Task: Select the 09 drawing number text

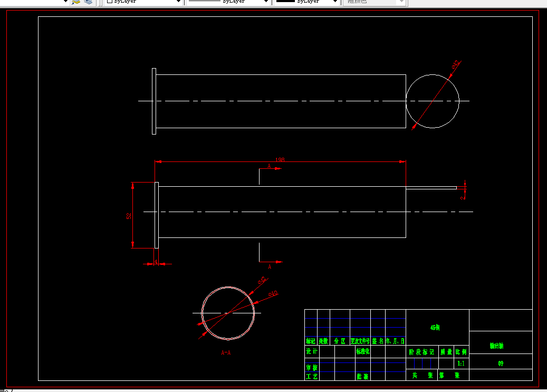Action: pos(501,364)
